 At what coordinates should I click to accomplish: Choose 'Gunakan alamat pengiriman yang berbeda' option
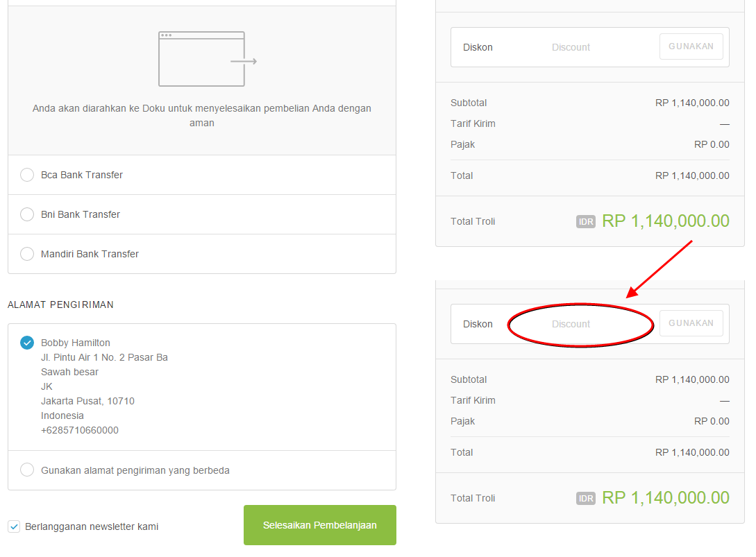(x=27, y=470)
